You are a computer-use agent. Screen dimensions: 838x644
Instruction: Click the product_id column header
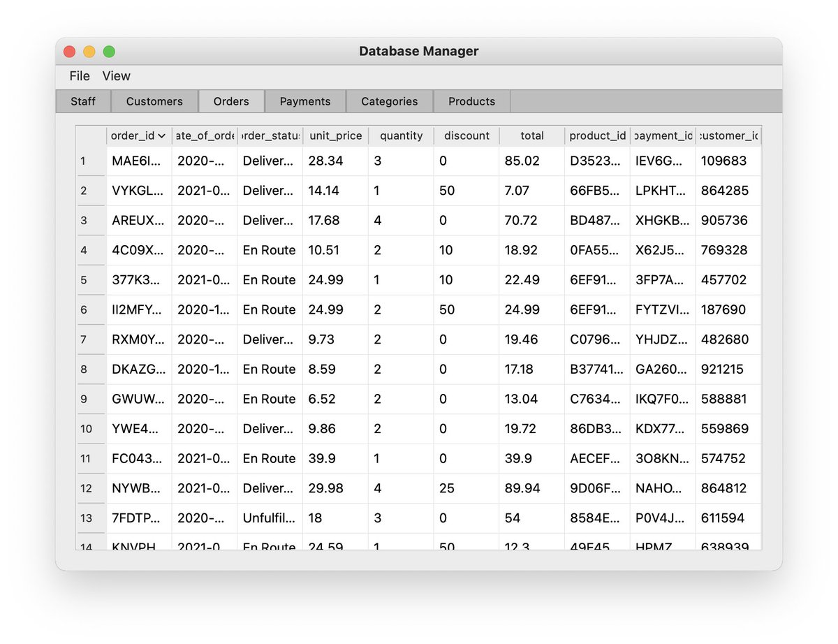pos(598,136)
